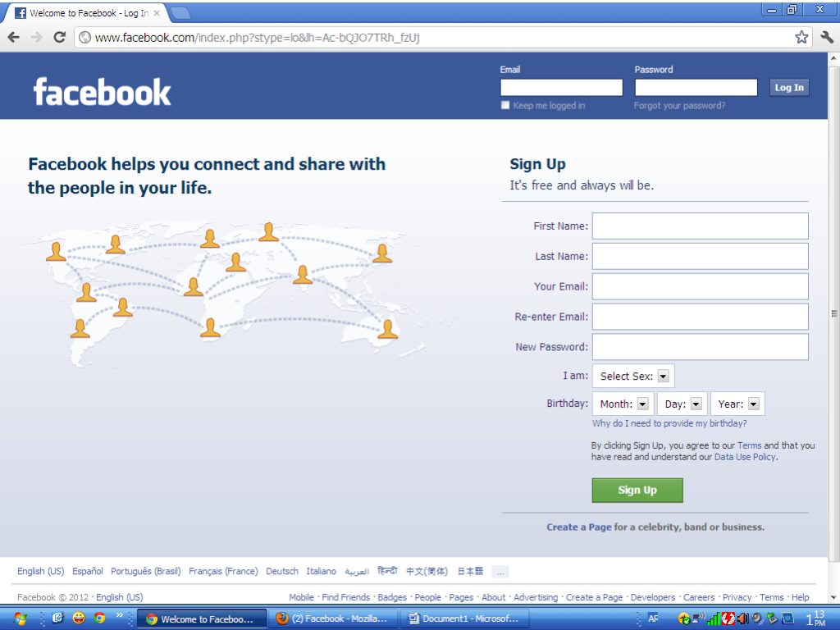Viewport: 840px width, 630px height.
Task: Click the browser forward arrow
Action: click(36, 37)
